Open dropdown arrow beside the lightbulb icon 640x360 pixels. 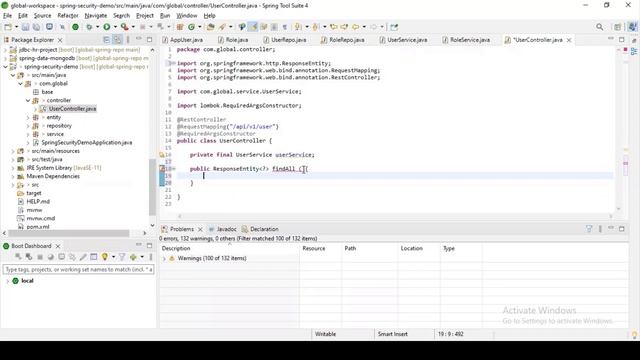coord(113,257)
